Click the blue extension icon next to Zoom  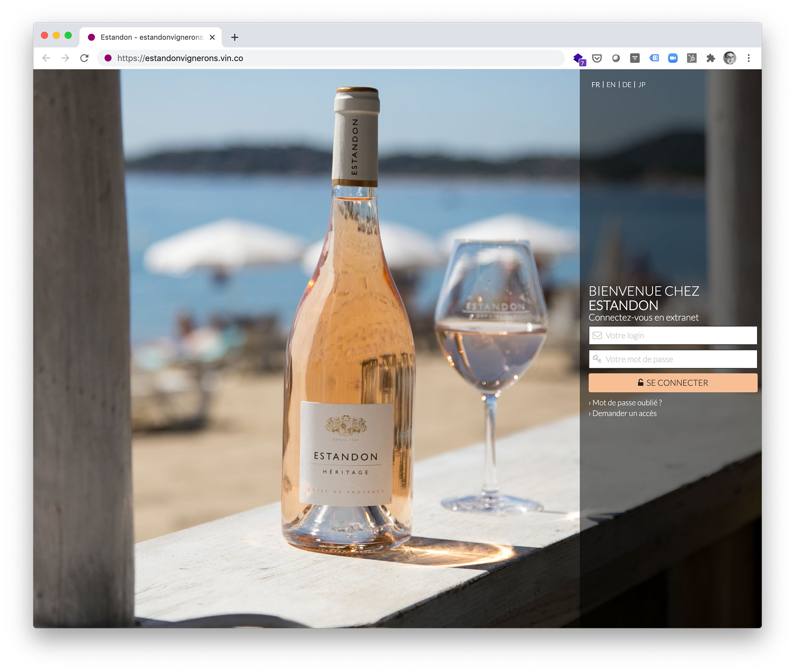(654, 58)
